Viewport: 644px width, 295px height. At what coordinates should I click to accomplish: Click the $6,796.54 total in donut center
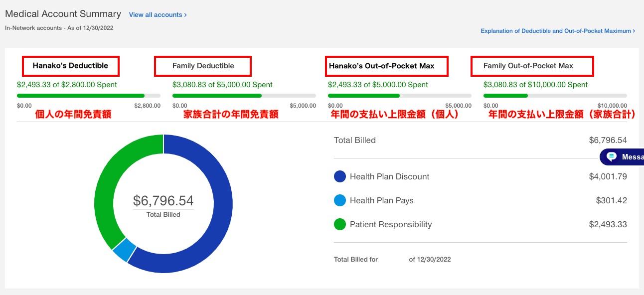pos(163,201)
